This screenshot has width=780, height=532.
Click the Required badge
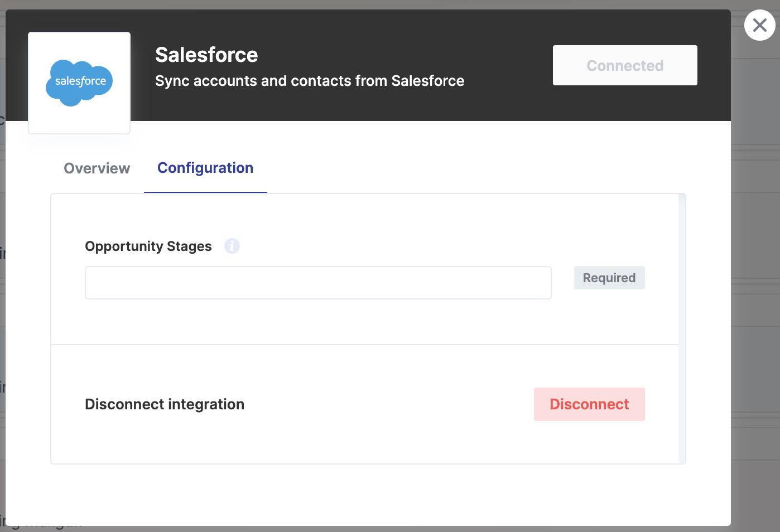click(x=609, y=278)
